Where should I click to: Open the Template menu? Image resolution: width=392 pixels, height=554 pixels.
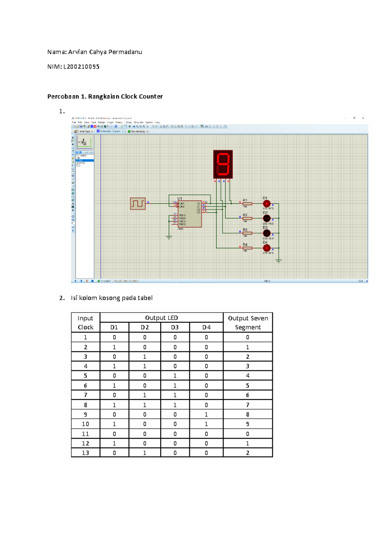tap(139, 122)
